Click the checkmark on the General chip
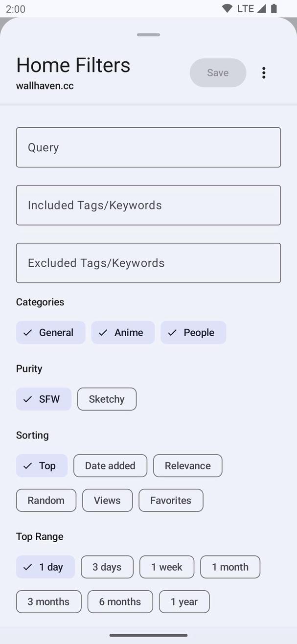Viewport: 297px width, 644px height. click(x=28, y=332)
